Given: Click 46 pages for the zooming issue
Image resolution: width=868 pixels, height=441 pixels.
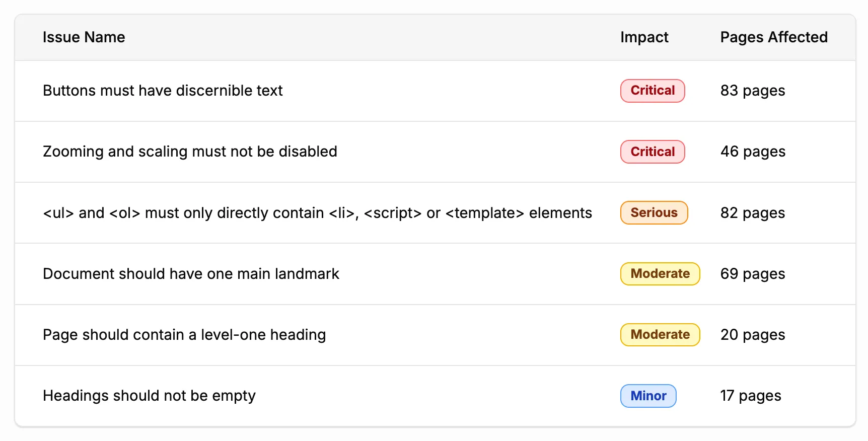Looking at the screenshot, I should (752, 152).
